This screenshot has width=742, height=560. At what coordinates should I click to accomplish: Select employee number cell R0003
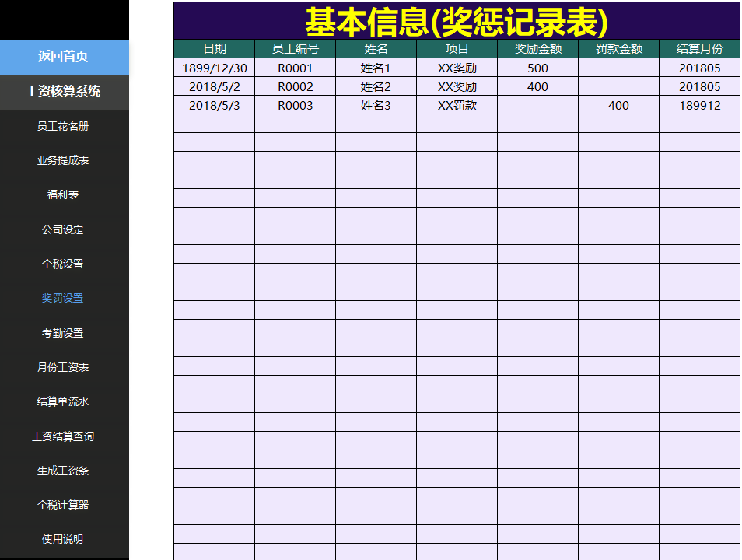296,105
